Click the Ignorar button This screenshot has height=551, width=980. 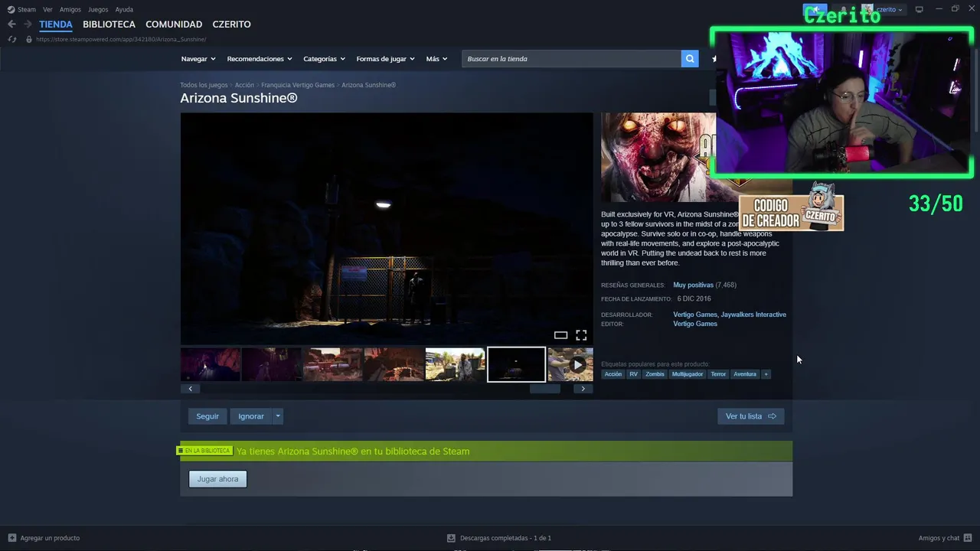tap(251, 416)
